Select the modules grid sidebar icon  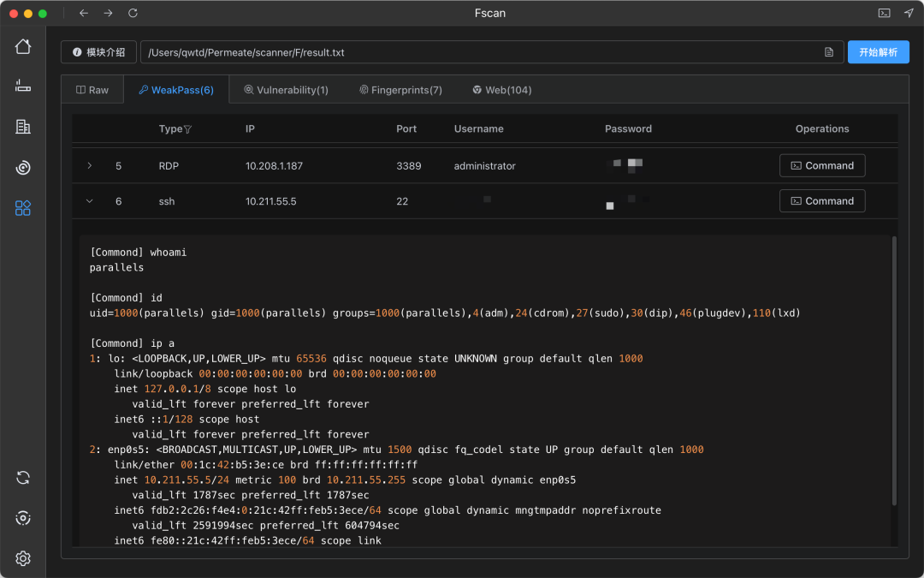23,207
